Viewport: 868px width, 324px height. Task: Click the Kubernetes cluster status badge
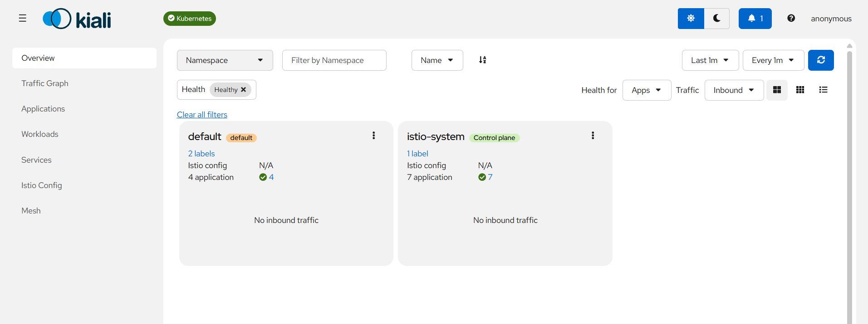click(x=190, y=19)
